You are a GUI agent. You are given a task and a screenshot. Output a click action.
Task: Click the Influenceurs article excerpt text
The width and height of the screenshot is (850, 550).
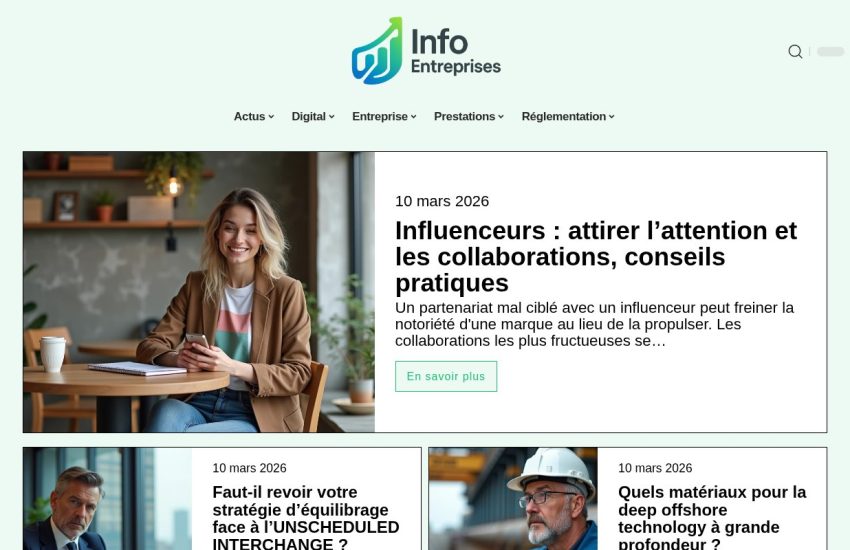594,324
